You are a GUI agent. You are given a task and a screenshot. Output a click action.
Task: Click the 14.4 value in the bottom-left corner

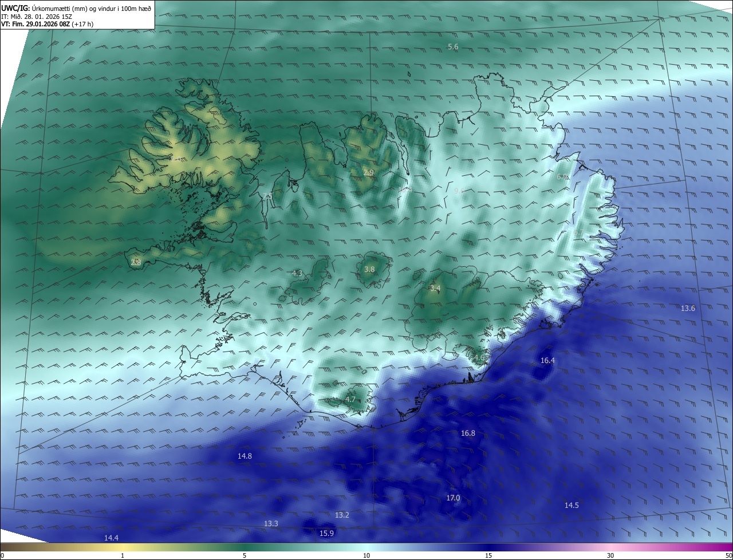click(111, 538)
